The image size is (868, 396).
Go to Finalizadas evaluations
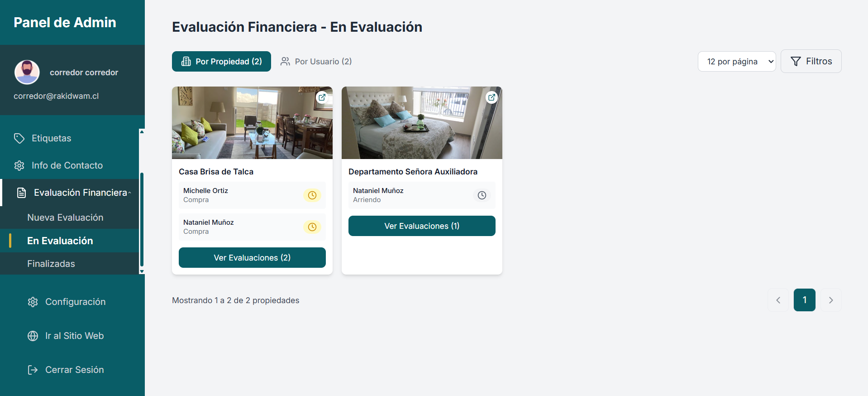click(51, 264)
